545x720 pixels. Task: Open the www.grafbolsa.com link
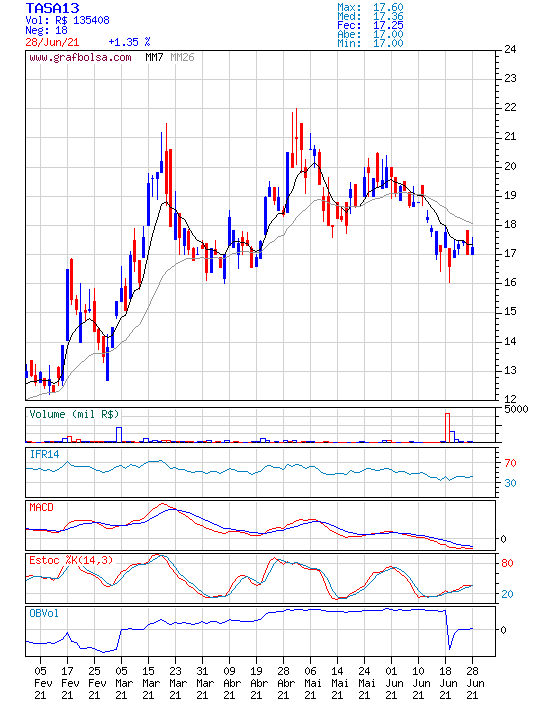pos(80,58)
